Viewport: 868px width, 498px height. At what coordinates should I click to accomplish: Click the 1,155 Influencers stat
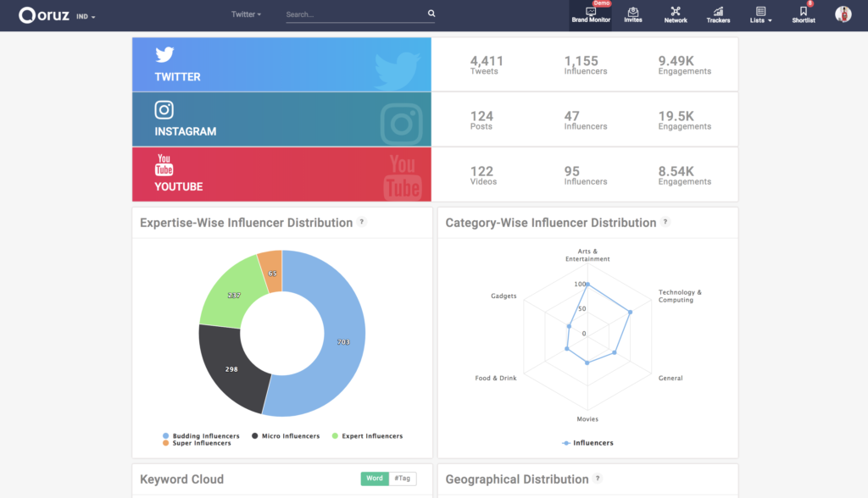(x=585, y=64)
